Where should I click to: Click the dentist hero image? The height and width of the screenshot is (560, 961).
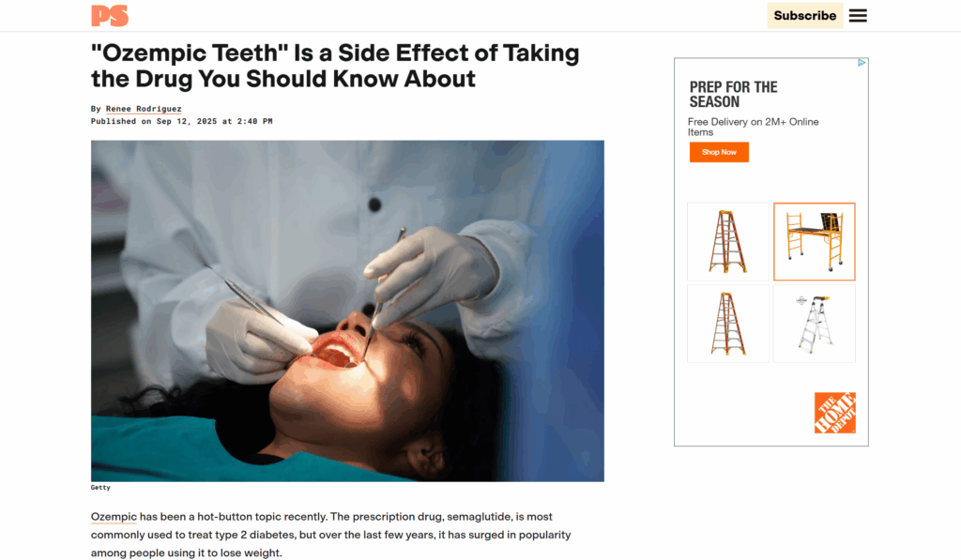pyautogui.click(x=347, y=310)
